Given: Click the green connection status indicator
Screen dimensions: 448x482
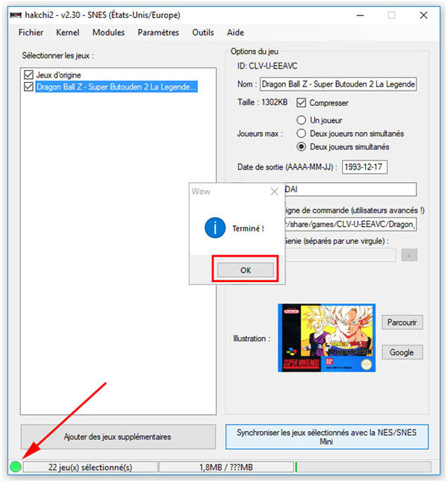Looking at the screenshot, I should point(15,467).
